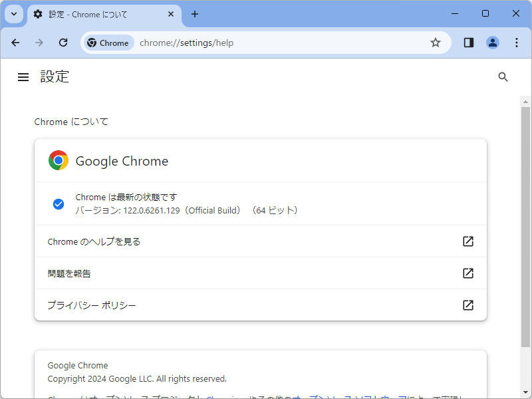Click the forward navigation arrow
The image size is (532, 399).
(x=39, y=43)
